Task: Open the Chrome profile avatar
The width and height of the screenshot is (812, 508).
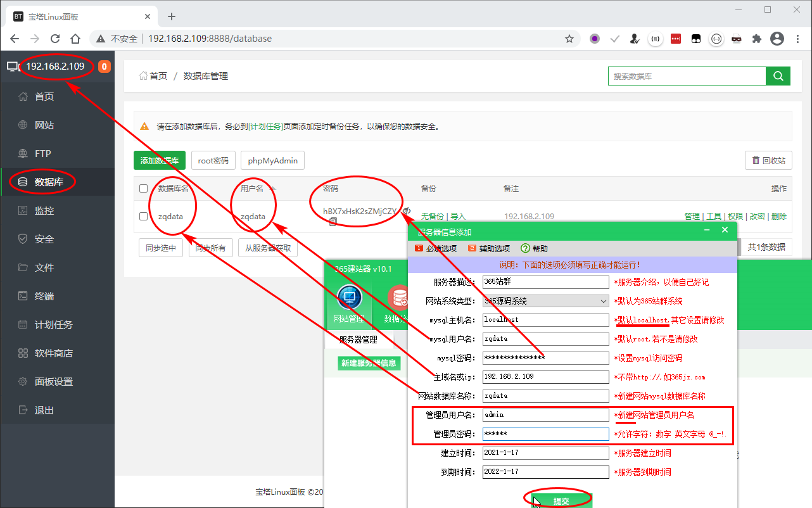Action: 777,39
